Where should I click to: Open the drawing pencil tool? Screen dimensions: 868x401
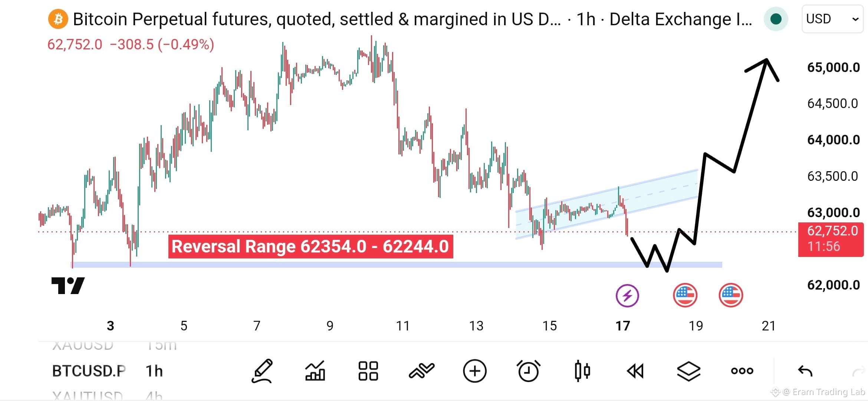click(262, 371)
